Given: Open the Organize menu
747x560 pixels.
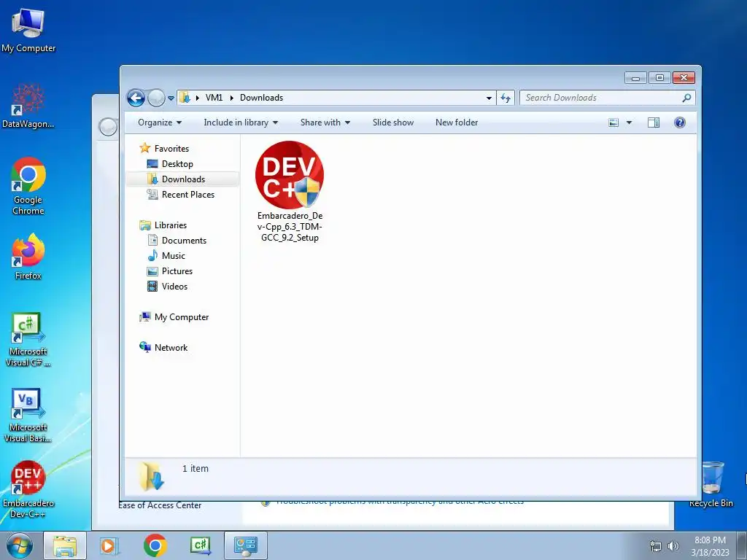Looking at the screenshot, I should pyautogui.click(x=160, y=122).
